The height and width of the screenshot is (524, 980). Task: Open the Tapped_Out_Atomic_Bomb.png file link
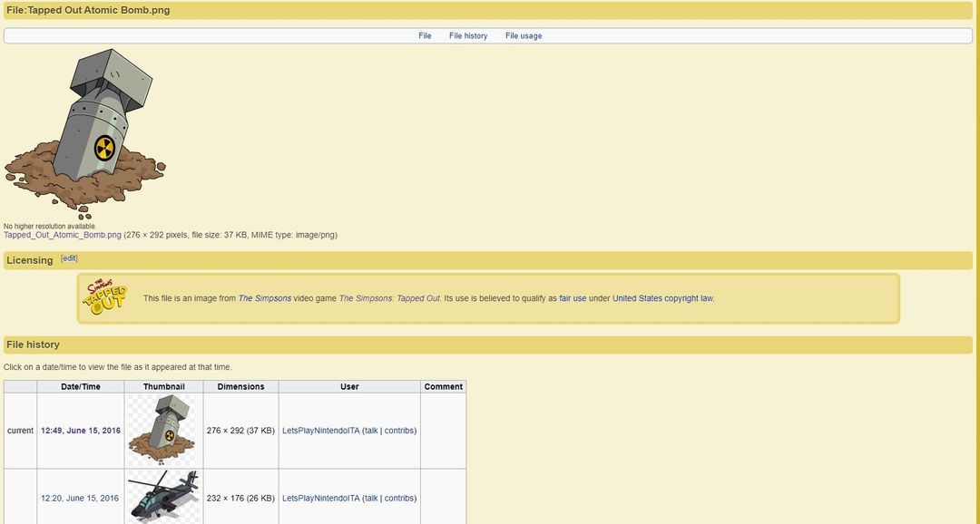tap(63, 235)
